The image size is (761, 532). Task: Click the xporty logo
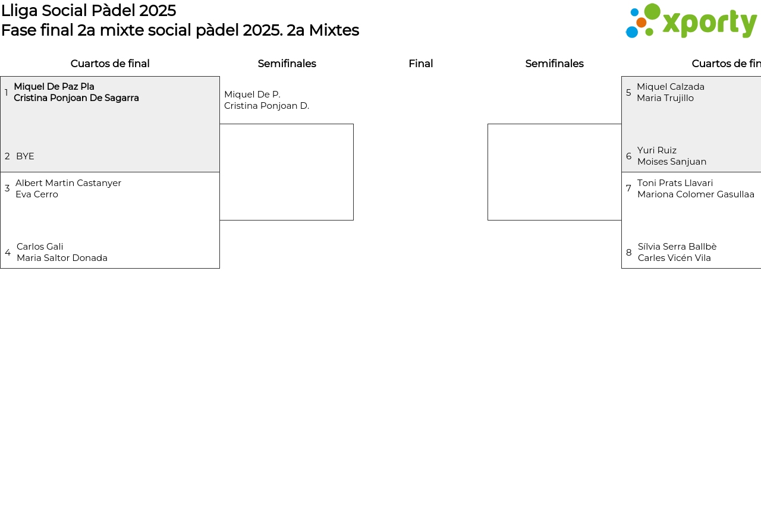tap(691, 21)
